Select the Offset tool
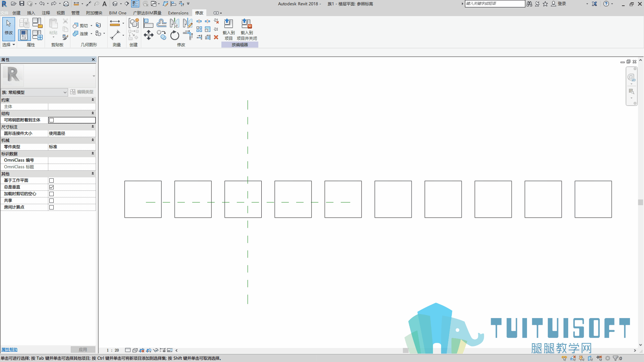 click(x=162, y=23)
